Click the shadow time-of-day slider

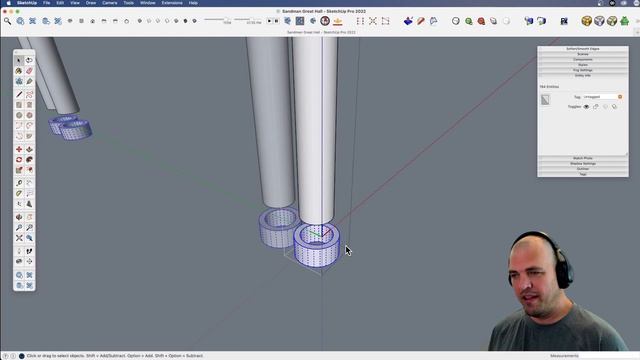[x=247, y=19]
